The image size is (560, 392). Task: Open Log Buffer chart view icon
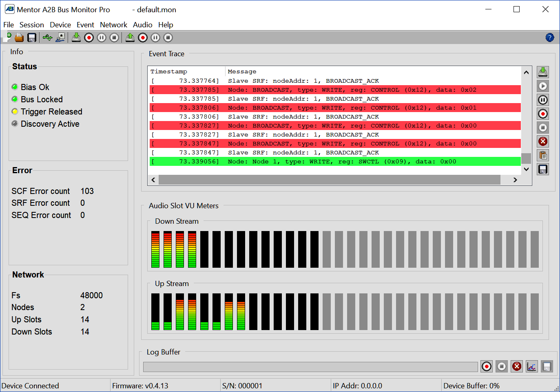pos(531,366)
